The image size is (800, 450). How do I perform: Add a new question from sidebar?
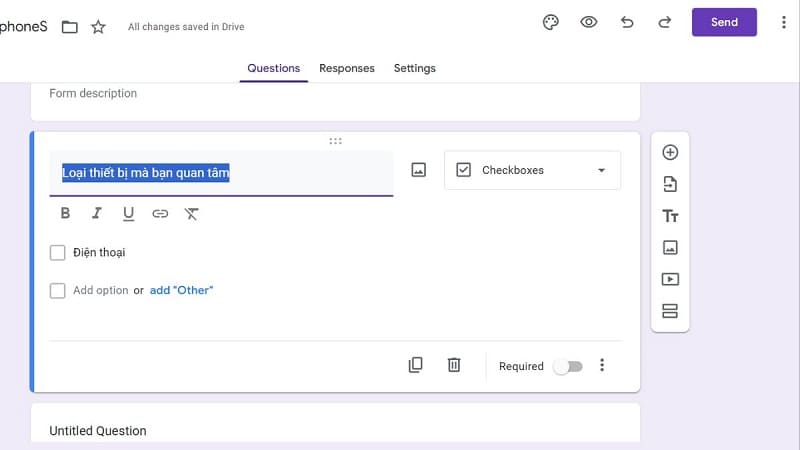pyautogui.click(x=670, y=153)
